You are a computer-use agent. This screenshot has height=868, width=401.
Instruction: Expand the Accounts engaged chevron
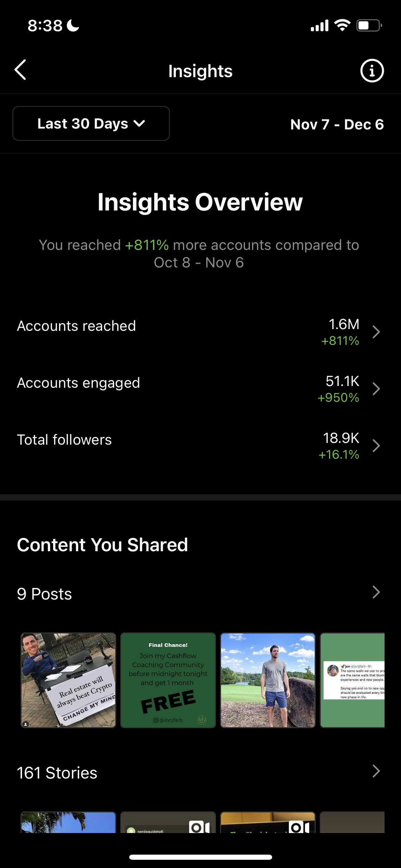pyautogui.click(x=376, y=389)
